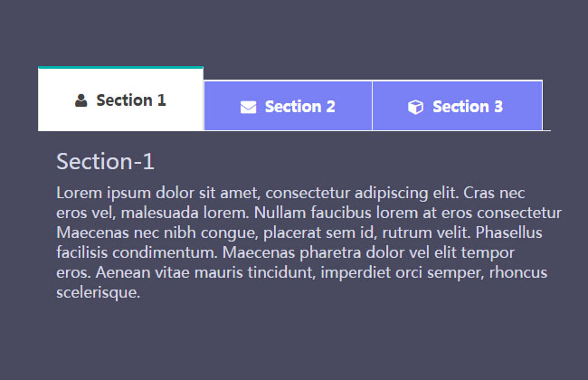
Task: Click the envelope icon in Section 2 tab
Action: click(x=249, y=107)
